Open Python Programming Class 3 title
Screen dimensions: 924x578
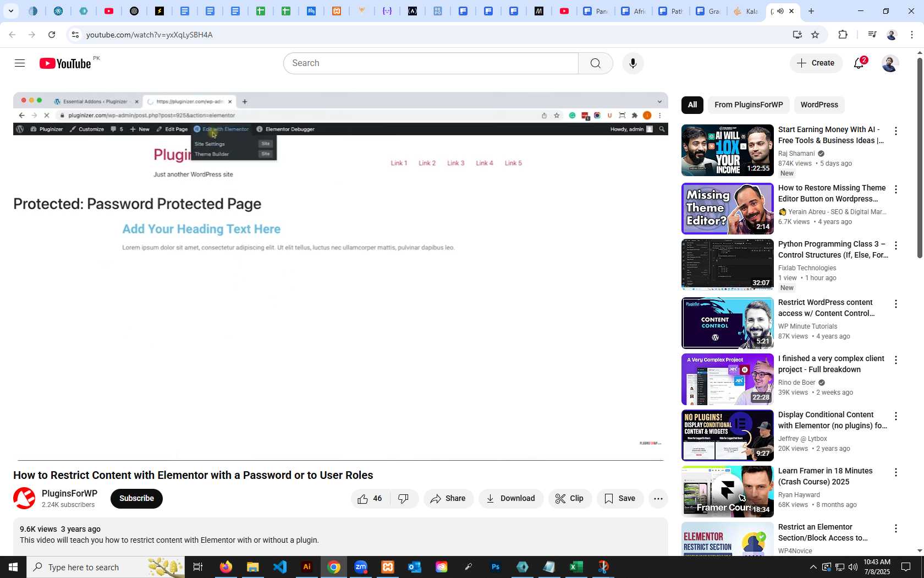tap(833, 249)
